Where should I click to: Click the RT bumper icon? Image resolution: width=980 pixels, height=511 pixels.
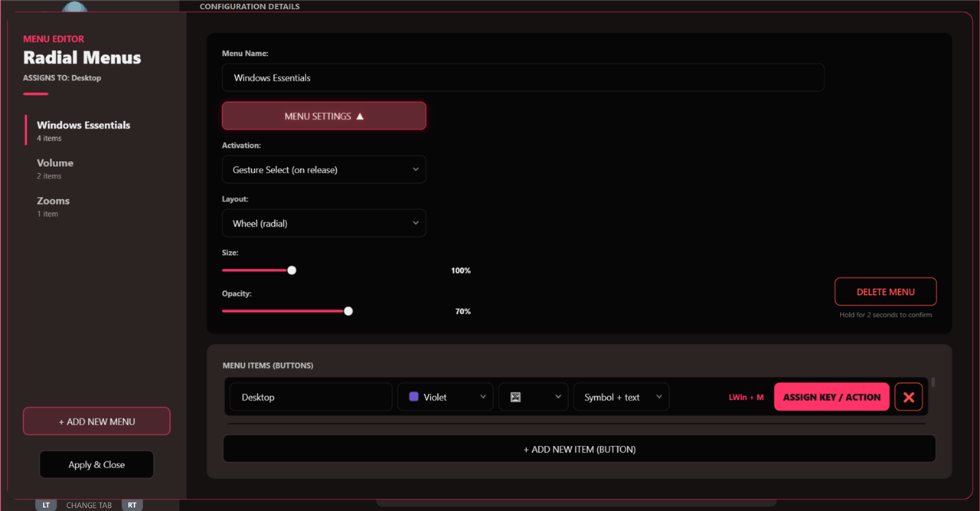pyautogui.click(x=132, y=505)
